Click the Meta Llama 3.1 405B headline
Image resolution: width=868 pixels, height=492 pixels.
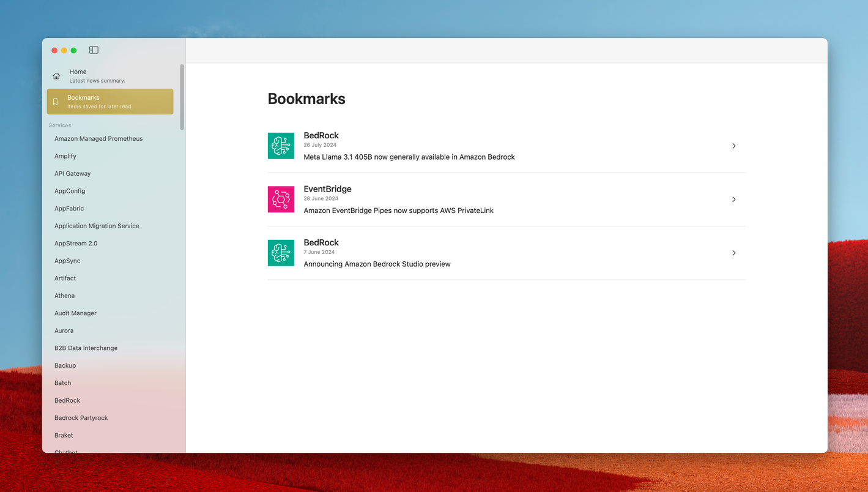pyautogui.click(x=409, y=157)
